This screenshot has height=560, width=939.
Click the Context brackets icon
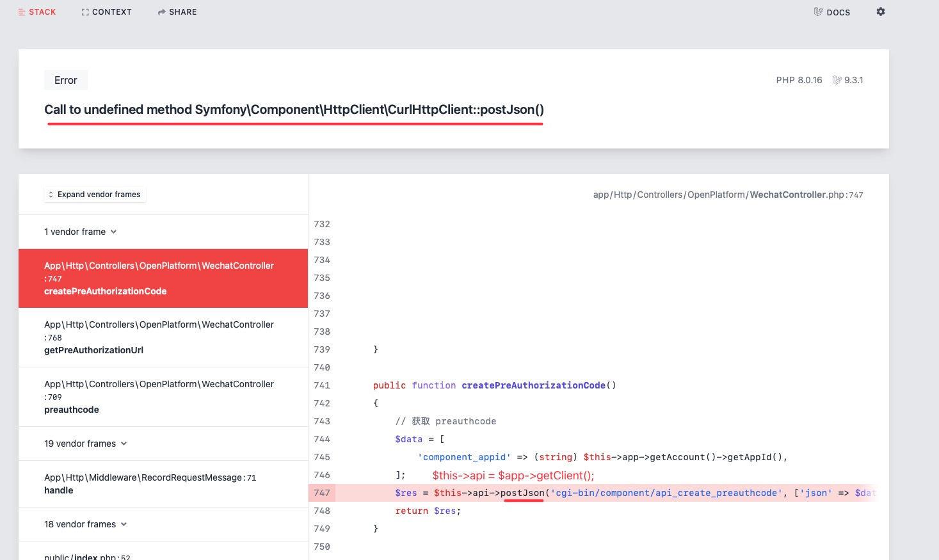[85, 12]
